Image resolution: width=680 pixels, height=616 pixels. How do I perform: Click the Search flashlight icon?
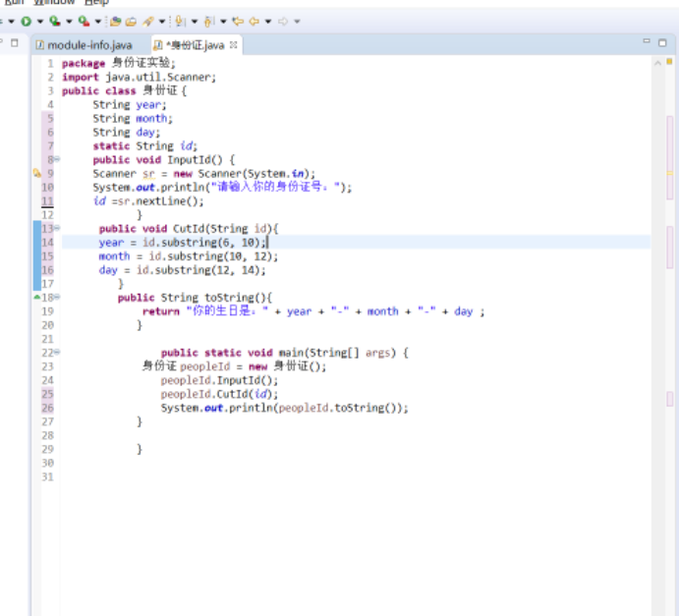pos(148,21)
